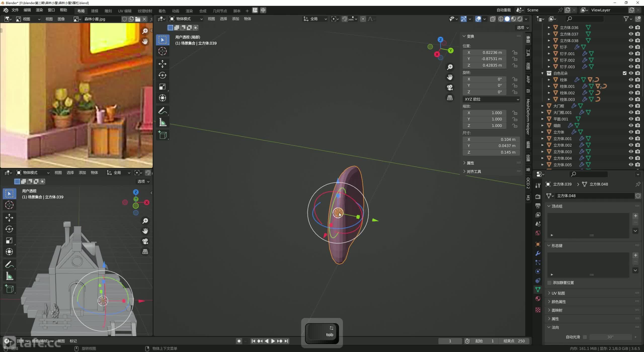Screen dimensions: 644x352
Task: Expand the 对齐工具 panel
Action: (474, 171)
